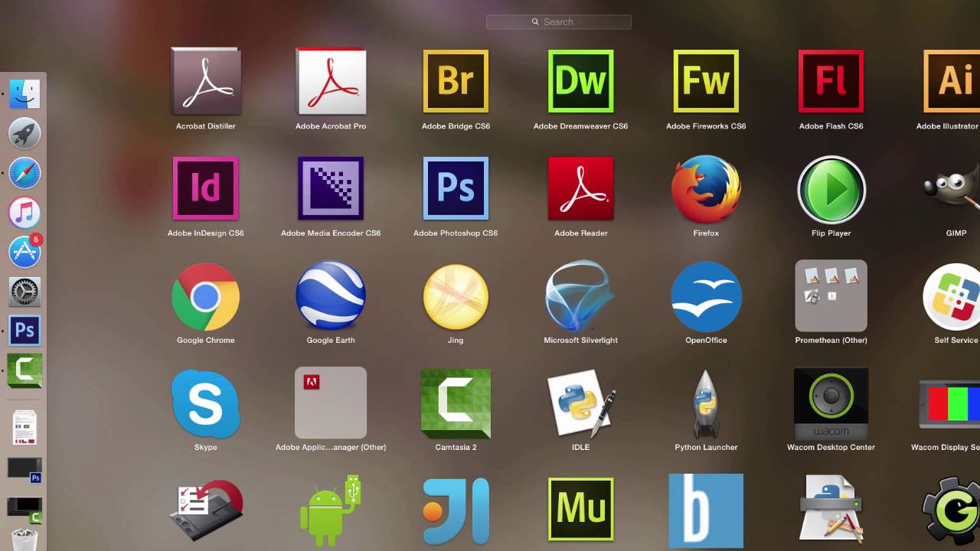Switch to Photoshop via Dock icon
The image size is (980, 551).
(24, 331)
